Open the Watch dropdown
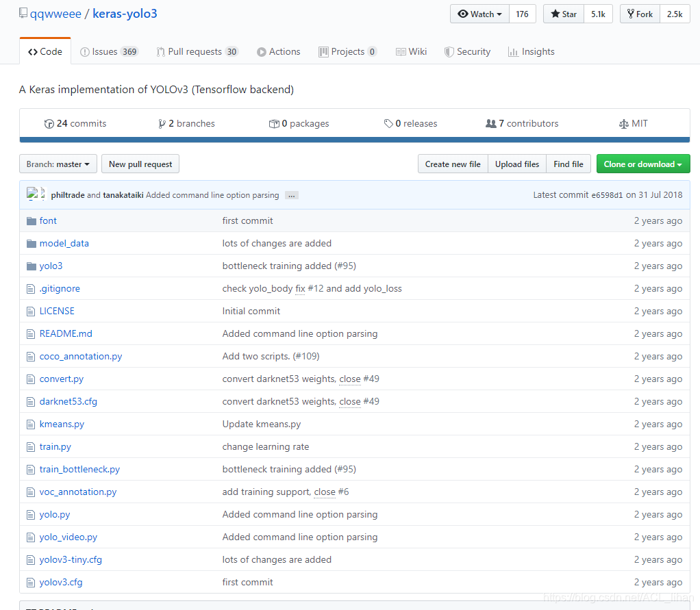 (x=480, y=14)
